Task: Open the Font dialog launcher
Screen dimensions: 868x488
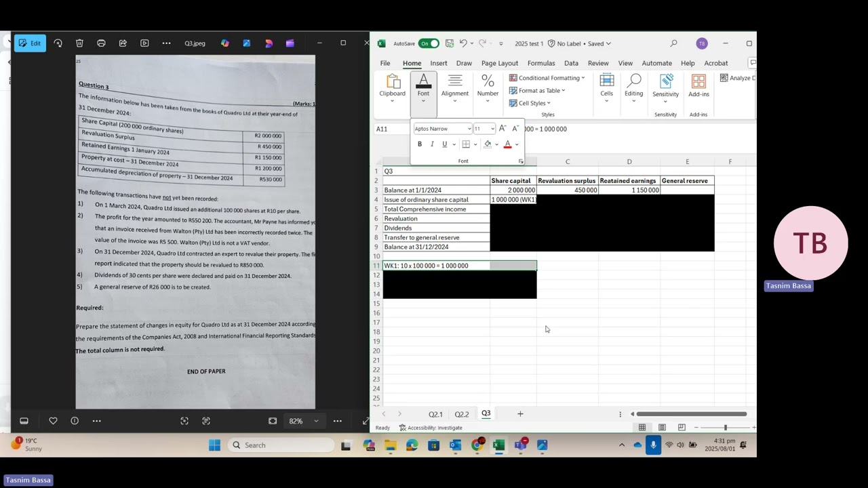Action: [x=521, y=161]
